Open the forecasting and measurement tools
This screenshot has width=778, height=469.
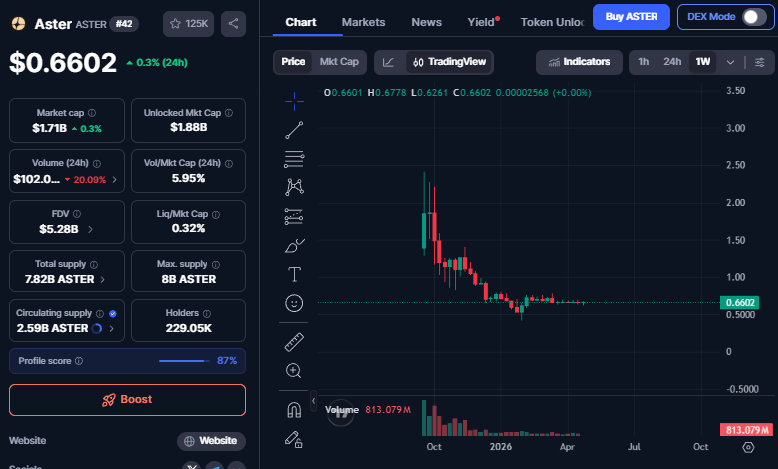coord(294,216)
